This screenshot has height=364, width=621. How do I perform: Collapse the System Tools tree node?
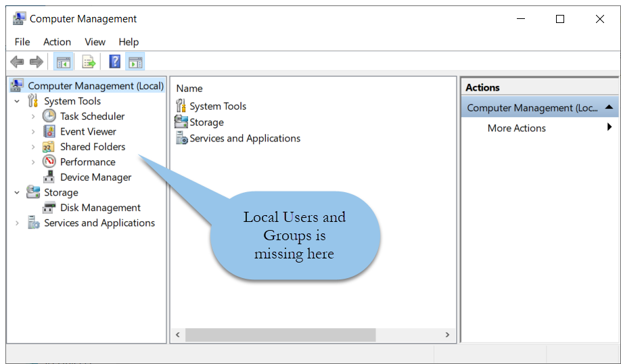point(17,101)
